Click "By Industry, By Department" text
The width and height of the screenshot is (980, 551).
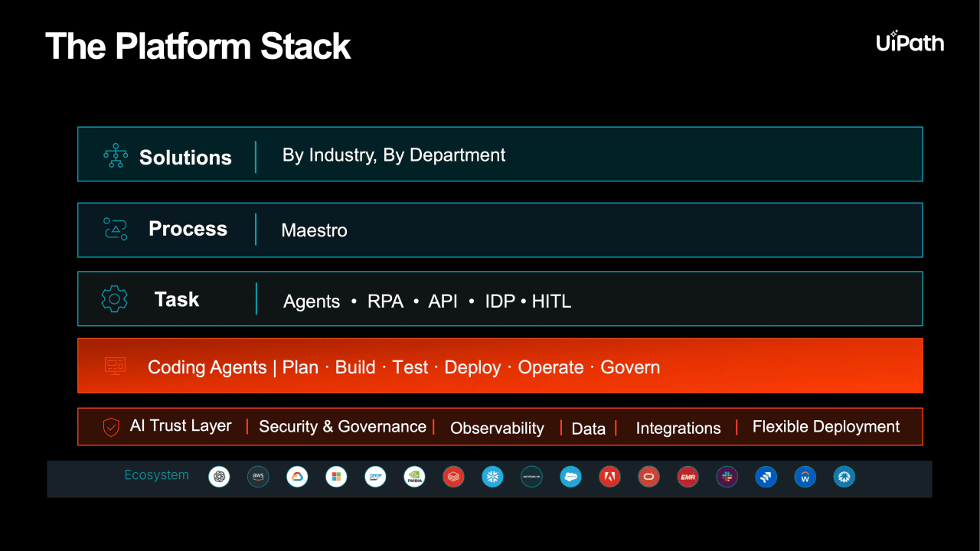point(394,155)
